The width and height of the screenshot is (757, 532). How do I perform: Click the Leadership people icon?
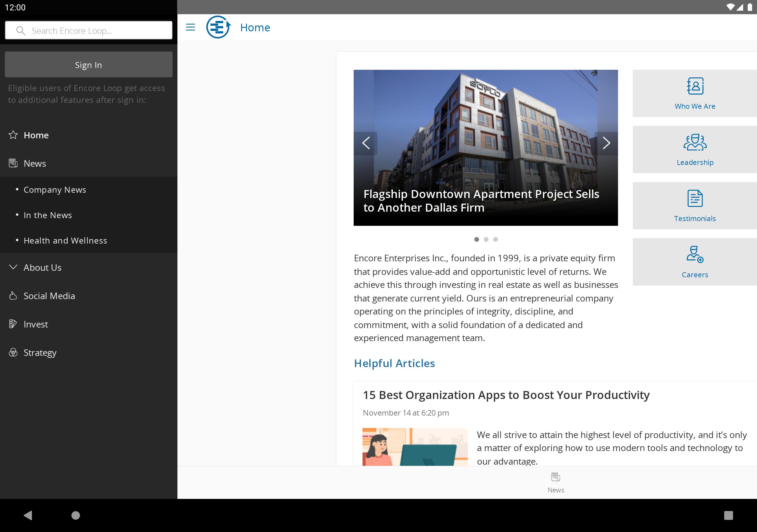coord(695,142)
